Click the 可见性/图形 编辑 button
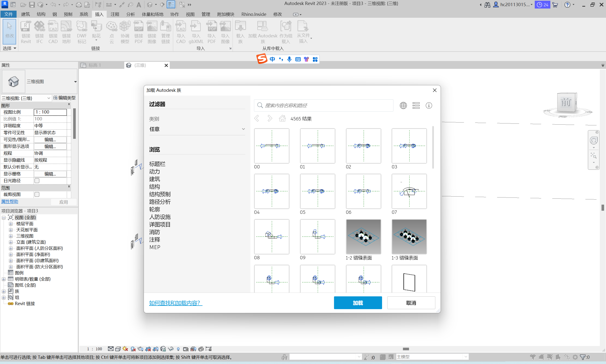606x364 pixels. coord(50,139)
